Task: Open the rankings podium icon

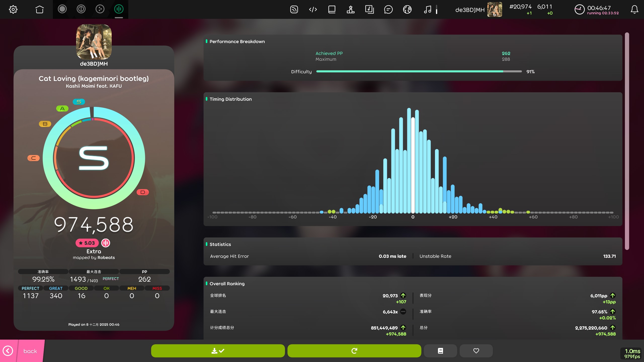Action: coord(350,10)
